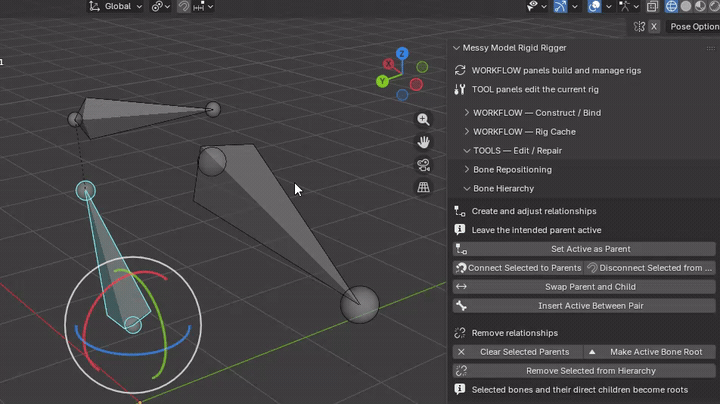Open the snapping options dropdown
Viewport: 720px width, 404px height.
click(203, 6)
